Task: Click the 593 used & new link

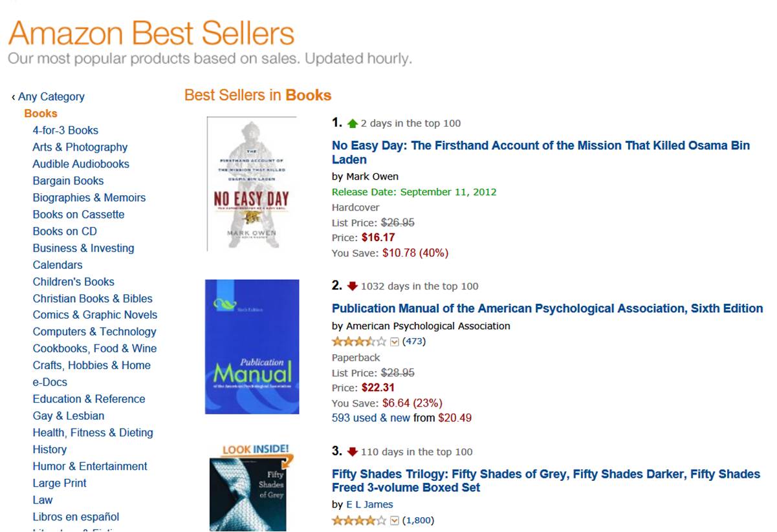Action: [371, 418]
